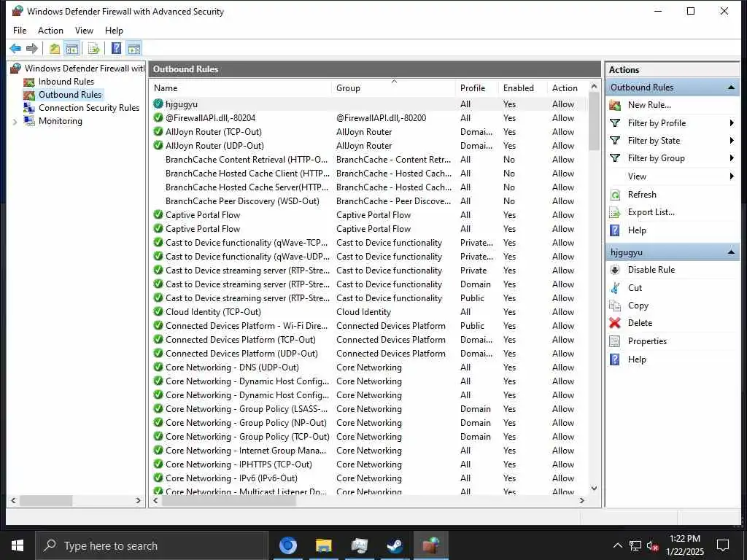Screen dimensions: 747x560
Task: Open the File menu
Action: point(20,31)
